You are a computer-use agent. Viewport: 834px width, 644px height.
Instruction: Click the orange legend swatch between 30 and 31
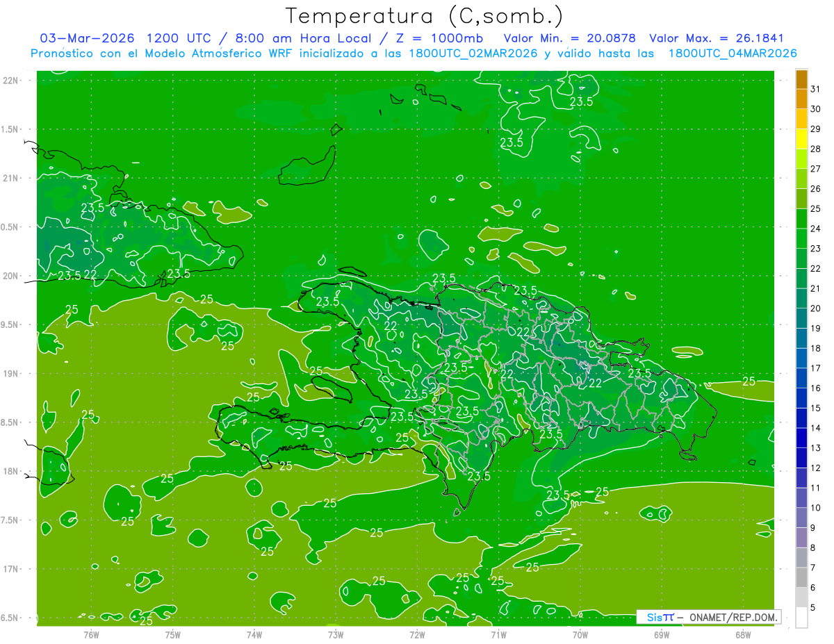point(801,99)
